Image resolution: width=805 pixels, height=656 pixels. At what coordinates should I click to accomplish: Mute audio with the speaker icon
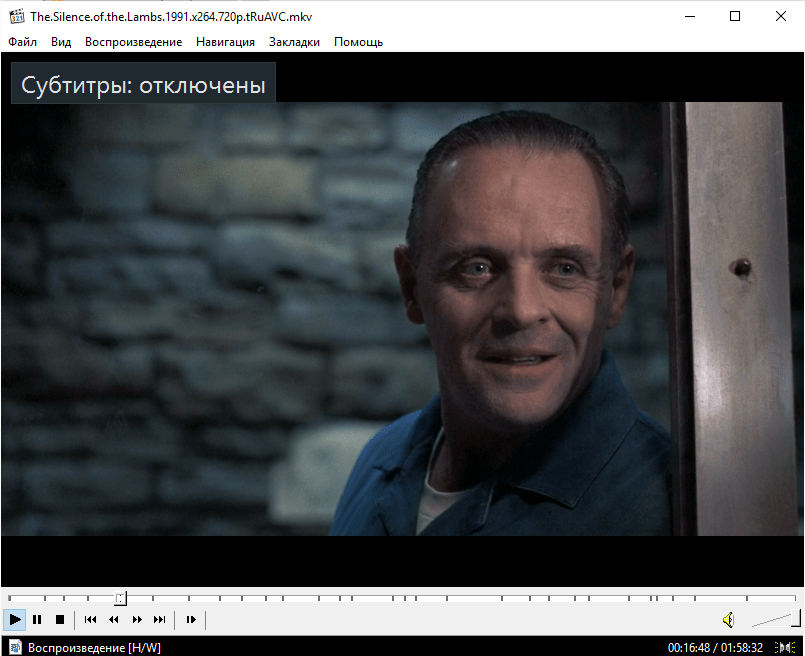[728, 620]
